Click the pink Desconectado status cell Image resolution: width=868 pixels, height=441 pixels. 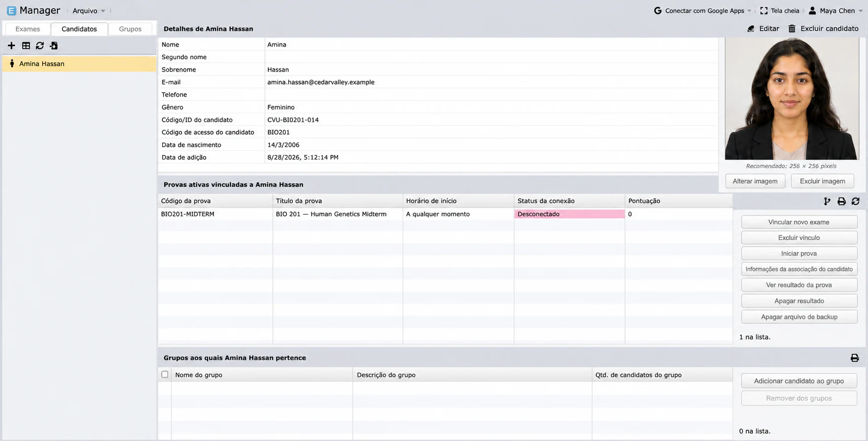tap(569, 214)
